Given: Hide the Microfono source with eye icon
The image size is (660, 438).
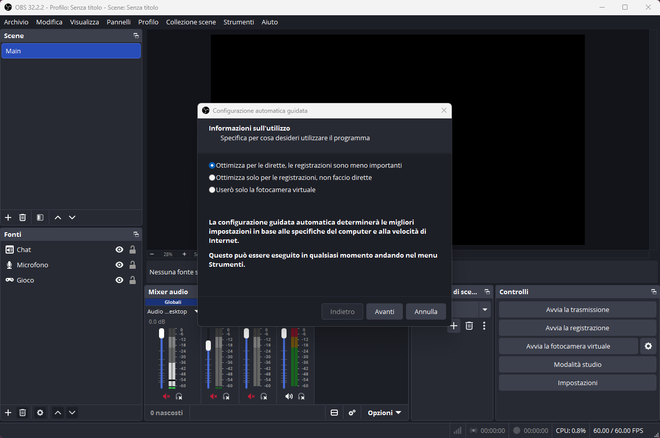Looking at the screenshot, I should tap(120, 265).
